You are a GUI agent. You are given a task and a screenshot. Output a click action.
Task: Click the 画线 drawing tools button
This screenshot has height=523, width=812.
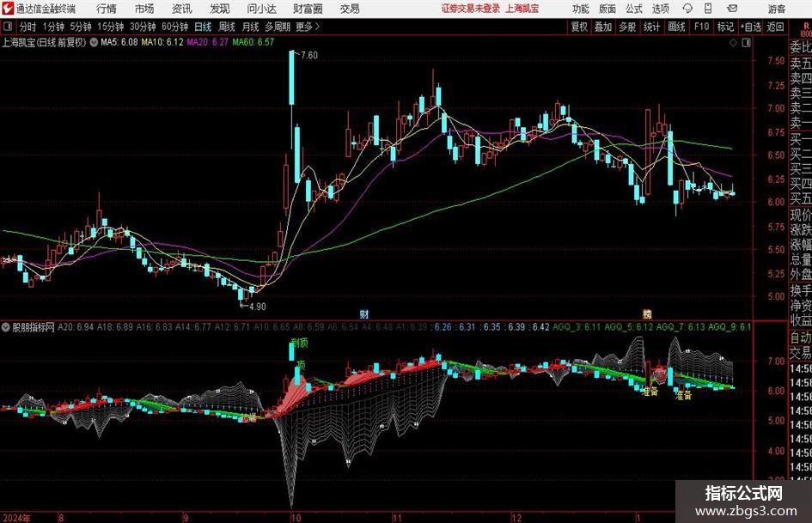click(x=677, y=27)
